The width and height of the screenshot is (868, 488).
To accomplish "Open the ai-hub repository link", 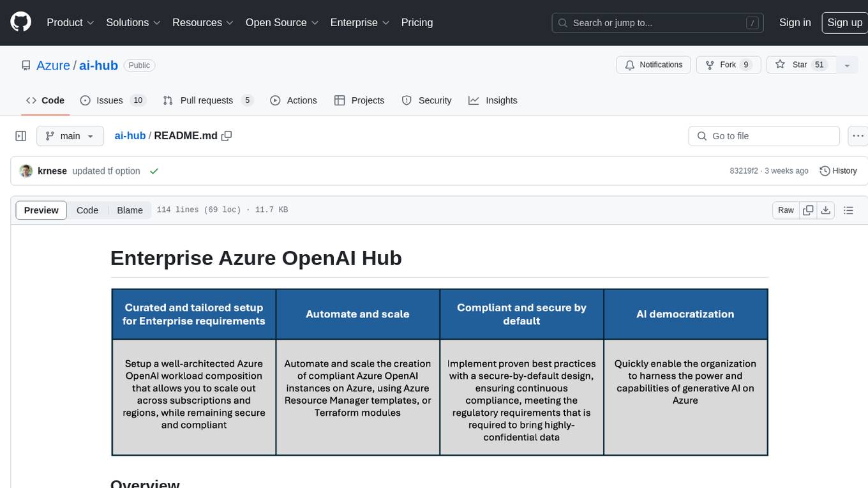I will [x=98, y=65].
